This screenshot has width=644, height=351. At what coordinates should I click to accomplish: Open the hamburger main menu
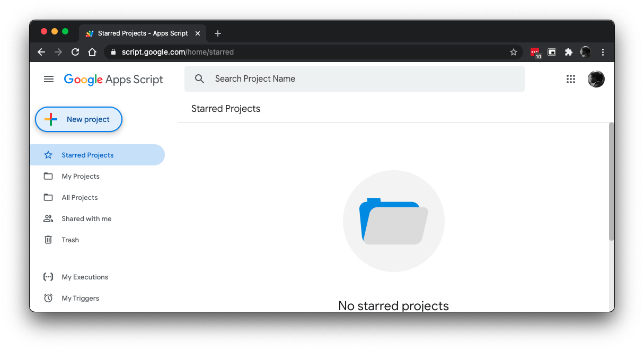pyautogui.click(x=49, y=79)
